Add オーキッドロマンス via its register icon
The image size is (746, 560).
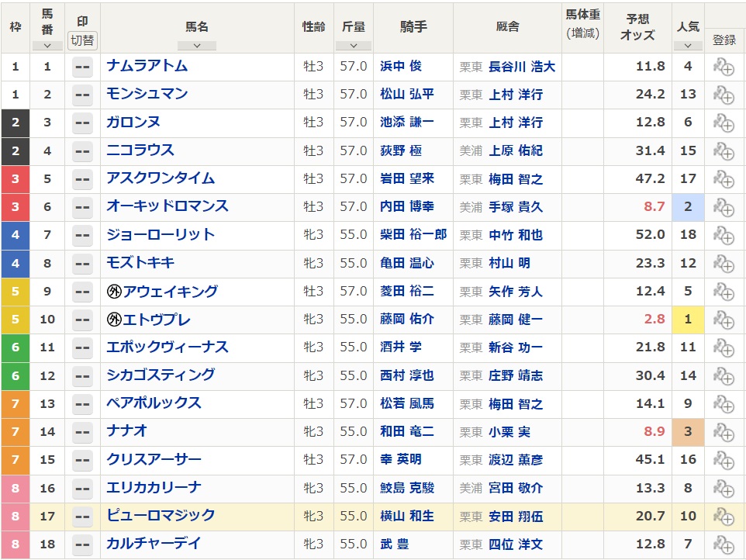click(724, 207)
